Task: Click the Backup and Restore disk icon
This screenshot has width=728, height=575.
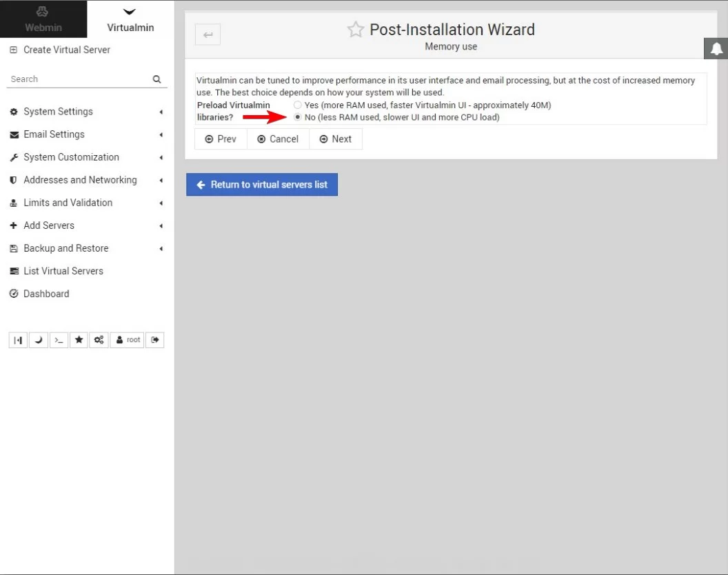Action: 14,248
